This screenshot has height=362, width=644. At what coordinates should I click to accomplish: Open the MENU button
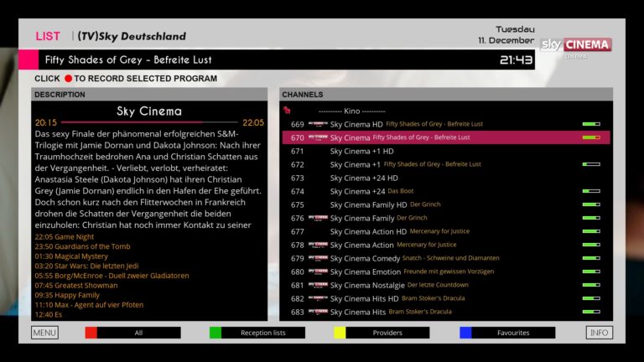tap(44, 333)
